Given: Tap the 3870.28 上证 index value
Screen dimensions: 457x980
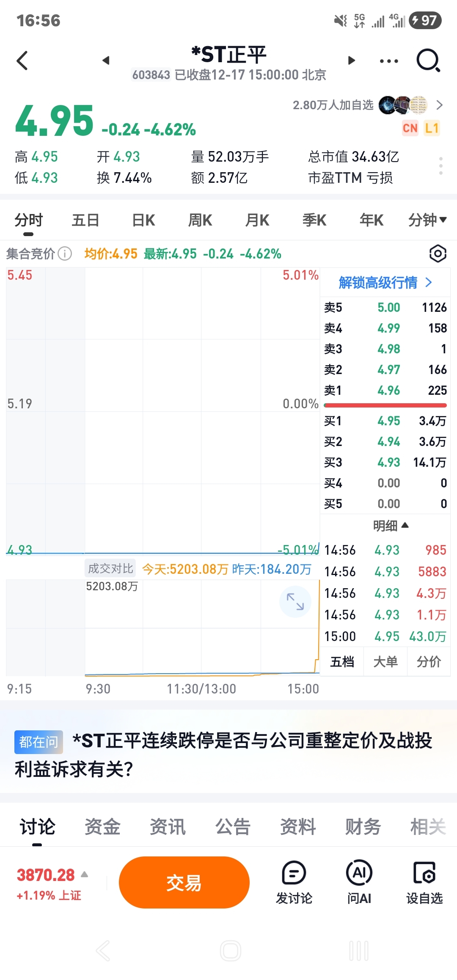Looking at the screenshot, I should (46, 875).
